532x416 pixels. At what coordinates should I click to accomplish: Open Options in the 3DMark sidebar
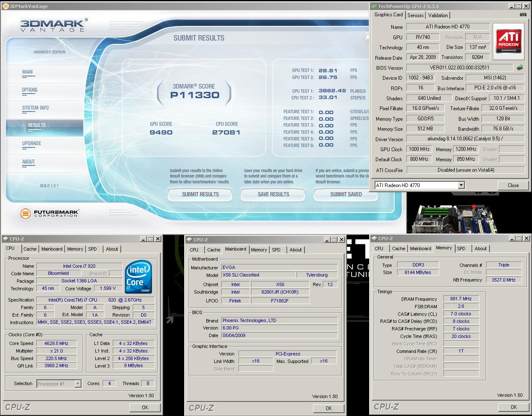coord(30,90)
